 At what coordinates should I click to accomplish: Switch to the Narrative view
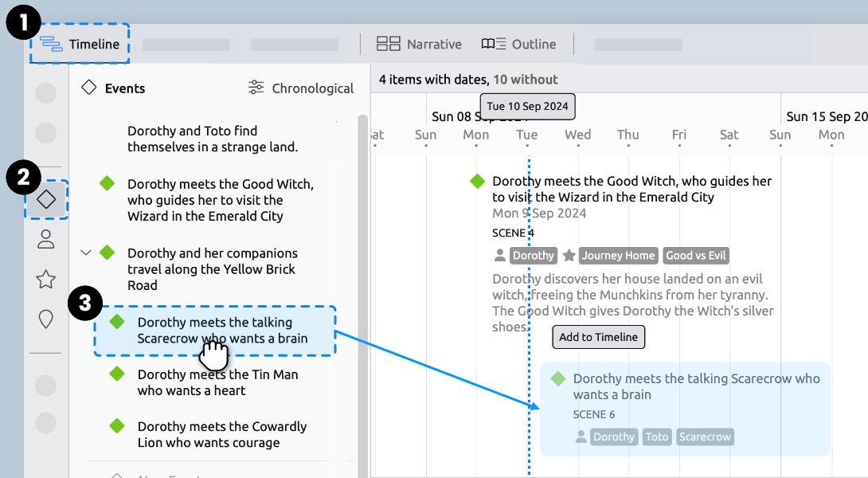[419, 44]
